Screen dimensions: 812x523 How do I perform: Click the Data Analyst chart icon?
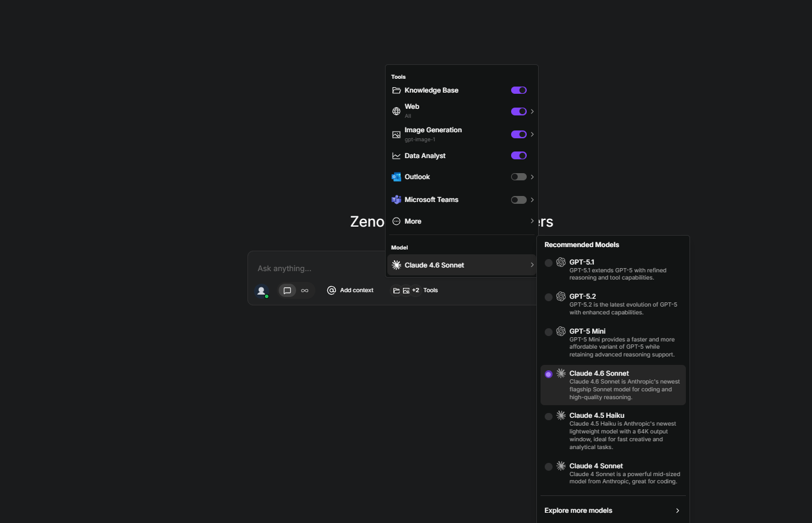click(x=396, y=156)
